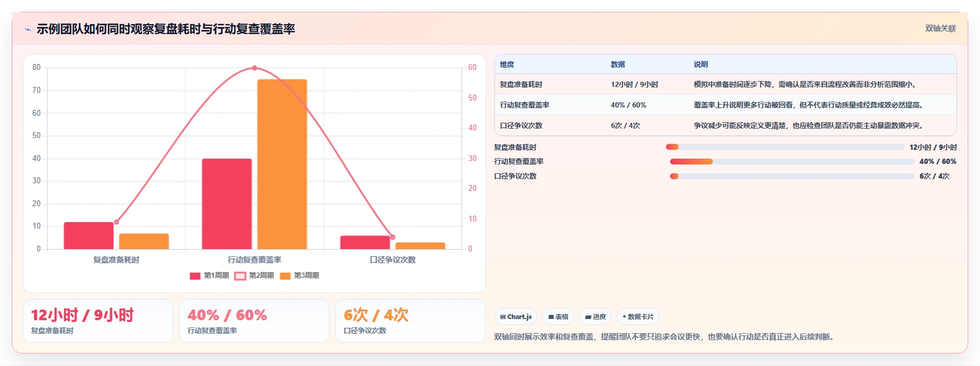Viewport: 980px width, 366px height.
Task: Click the table cell 6次 / 4次
Action: 625,126
